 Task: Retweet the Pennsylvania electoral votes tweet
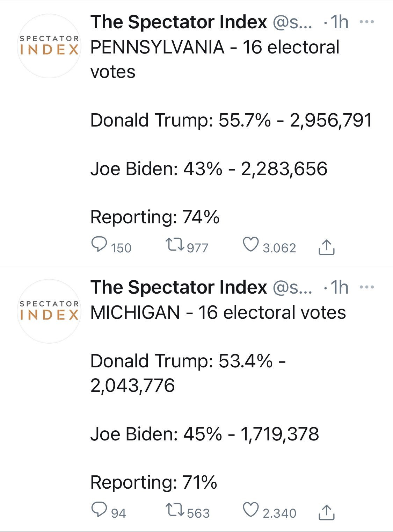tap(175, 245)
